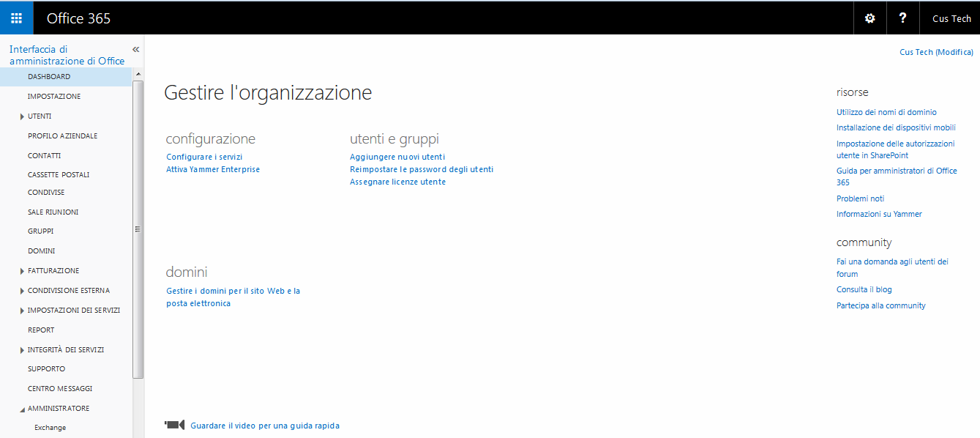The width and height of the screenshot is (980, 438).
Task: Click Fai una domanda agli utenti dei forum
Action: (892, 267)
